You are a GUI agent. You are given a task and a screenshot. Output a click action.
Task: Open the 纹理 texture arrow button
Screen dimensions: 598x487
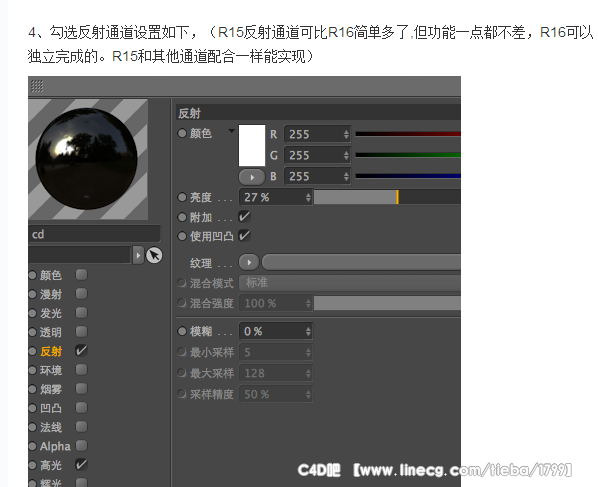pyautogui.click(x=249, y=262)
